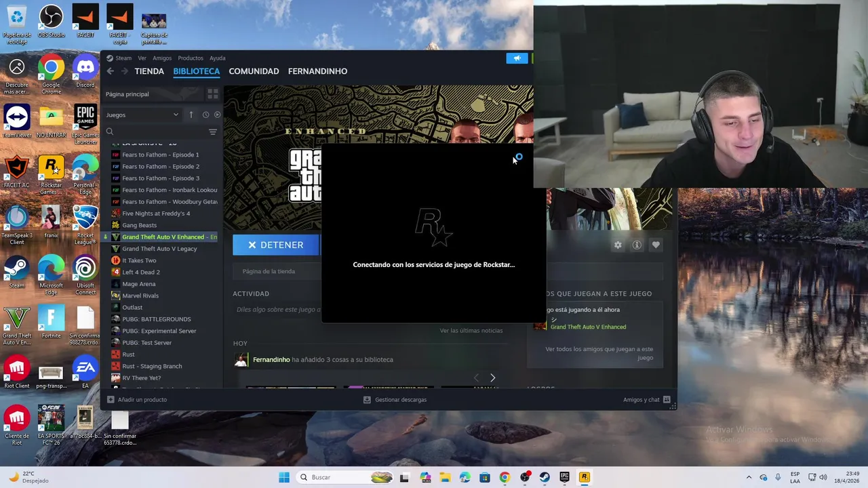Show the game info icon

coord(637,245)
